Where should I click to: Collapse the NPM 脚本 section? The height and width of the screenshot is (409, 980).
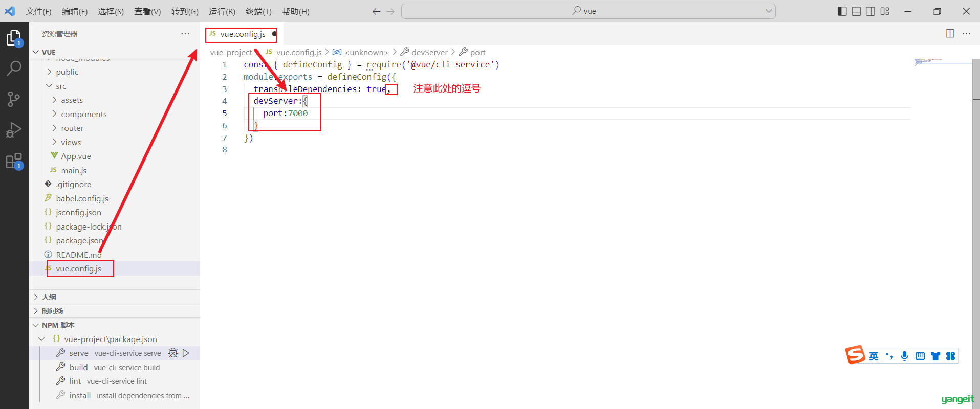115,325
